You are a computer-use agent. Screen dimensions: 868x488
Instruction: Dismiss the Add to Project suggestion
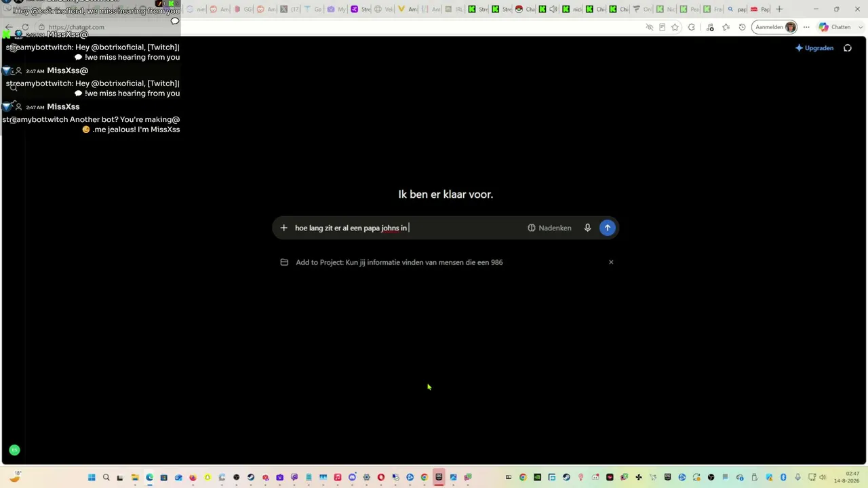[611, 262]
